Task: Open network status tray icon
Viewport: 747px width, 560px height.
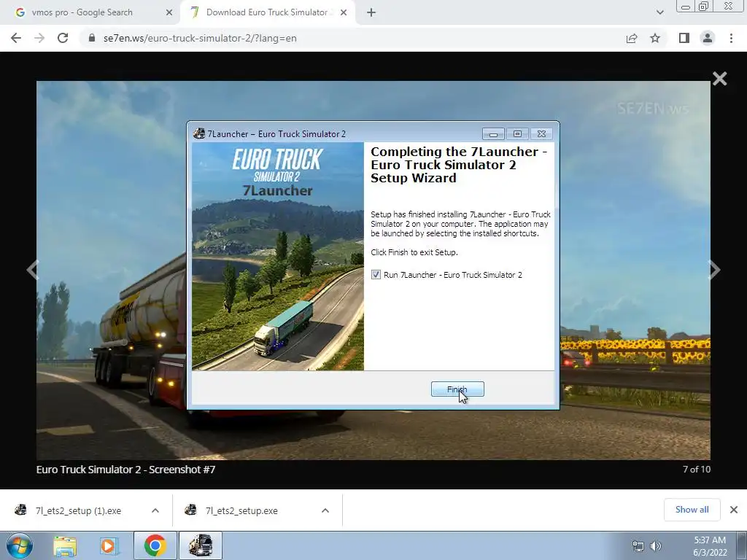Action: click(x=638, y=546)
